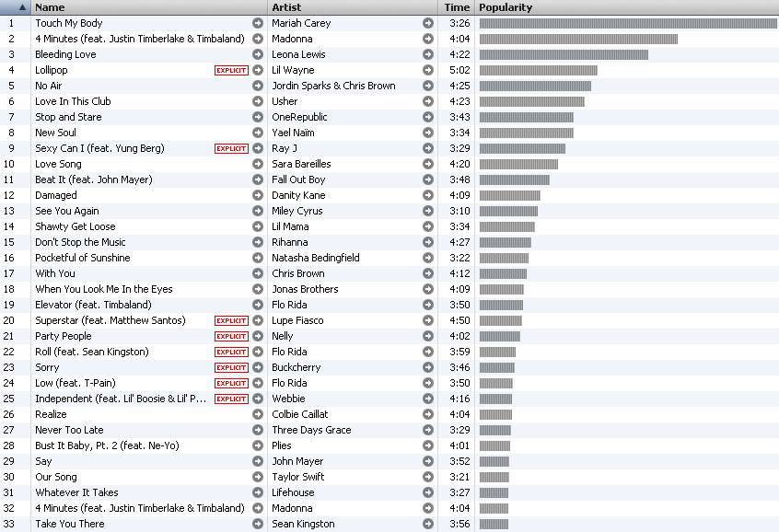
Task: Select the song Never Too Late
Action: click(x=69, y=430)
